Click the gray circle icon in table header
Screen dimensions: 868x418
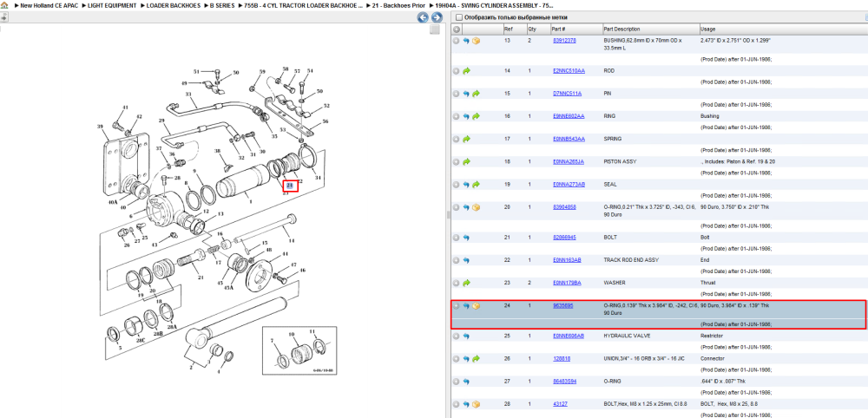pyautogui.click(x=457, y=29)
